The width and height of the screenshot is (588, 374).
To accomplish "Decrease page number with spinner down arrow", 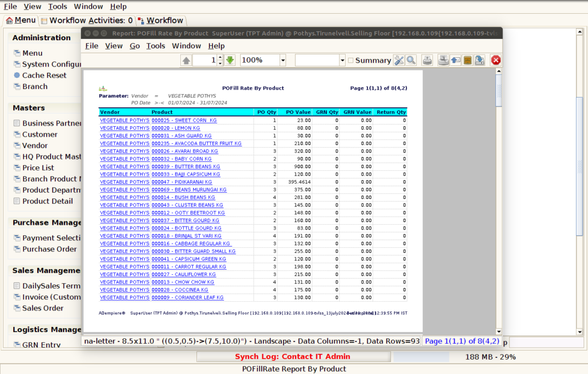I will coord(220,63).
